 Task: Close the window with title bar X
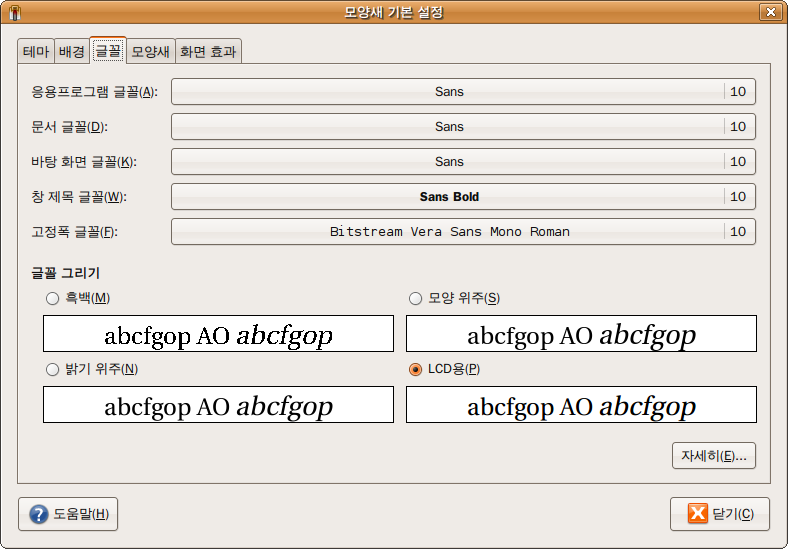point(770,12)
